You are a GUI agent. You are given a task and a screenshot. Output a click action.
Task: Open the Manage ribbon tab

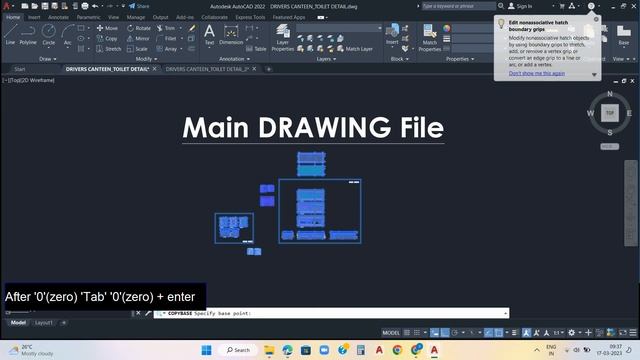(136, 17)
